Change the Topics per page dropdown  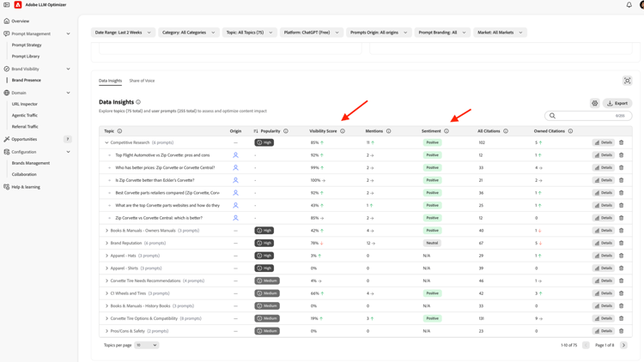pos(147,345)
